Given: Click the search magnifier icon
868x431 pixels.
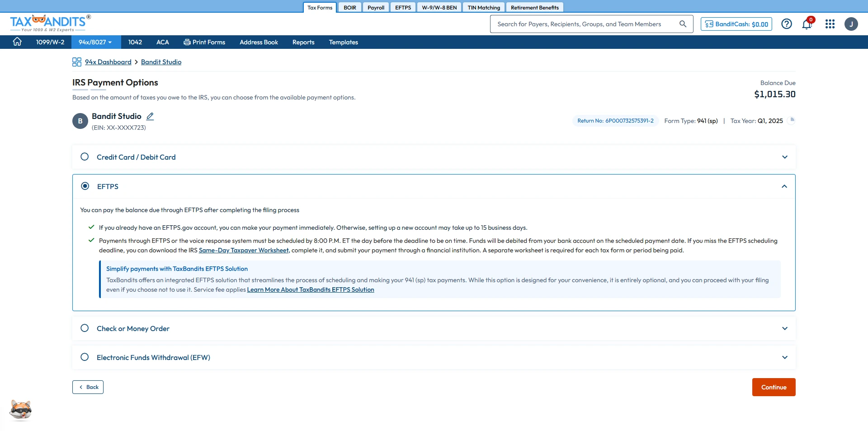Looking at the screenshot, I should (x=683, y=24).
